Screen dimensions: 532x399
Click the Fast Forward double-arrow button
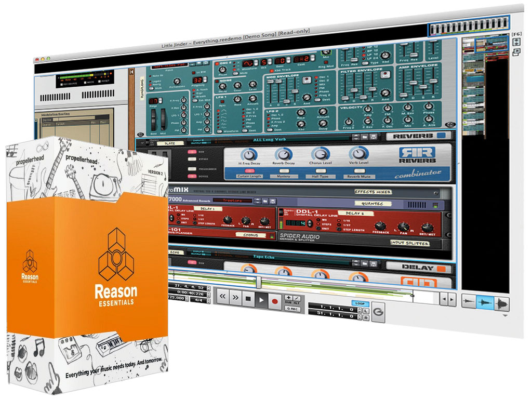(x=236, y=299)
